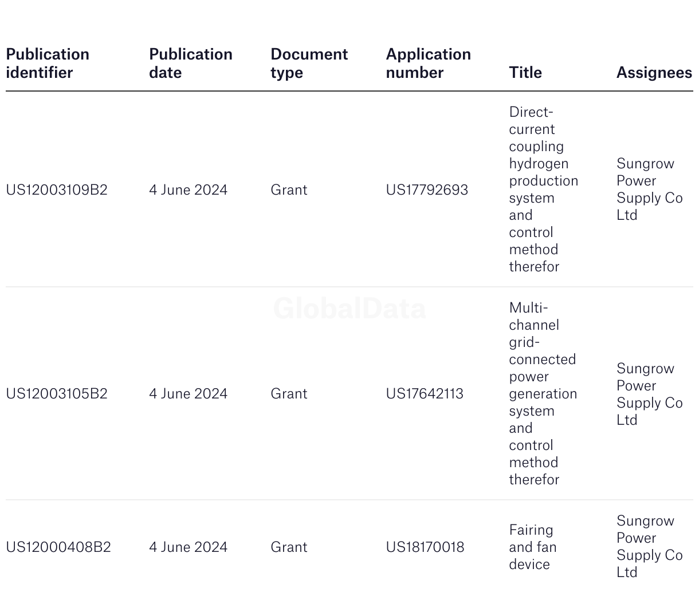The image size is (699, 616).
Task: Click application number US17642113
Action: pyautogui.click(x=425, y=394)
